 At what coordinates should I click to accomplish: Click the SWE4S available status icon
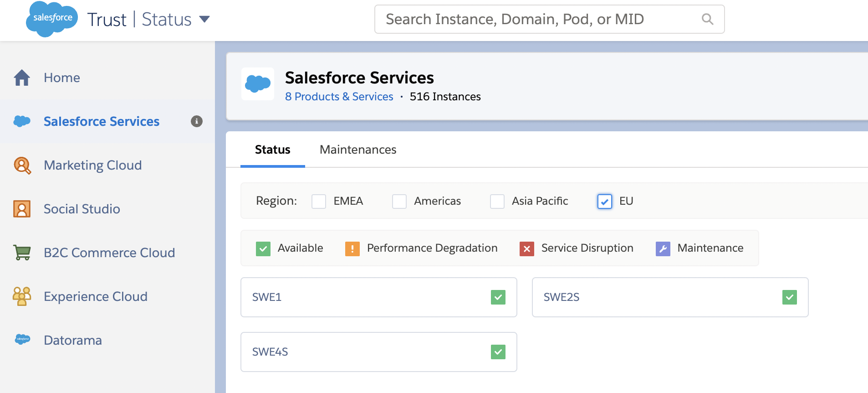498,352
